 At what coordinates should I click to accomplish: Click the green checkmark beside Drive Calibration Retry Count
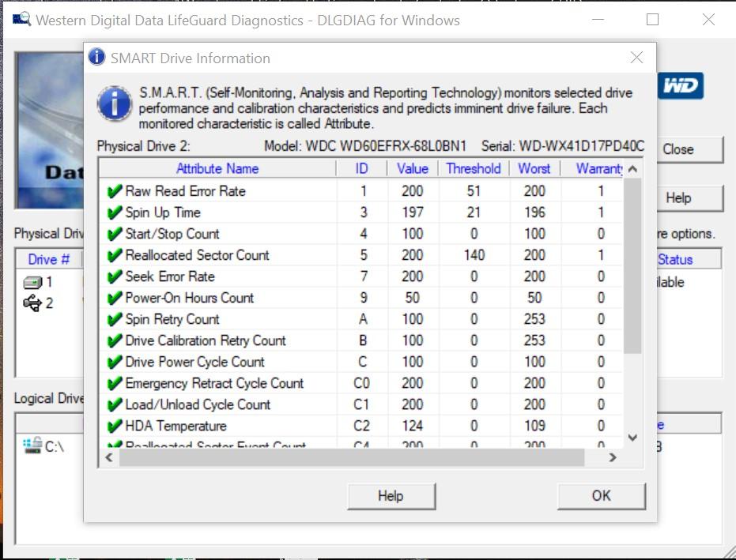pyautogui.click(x=114, y=341)
